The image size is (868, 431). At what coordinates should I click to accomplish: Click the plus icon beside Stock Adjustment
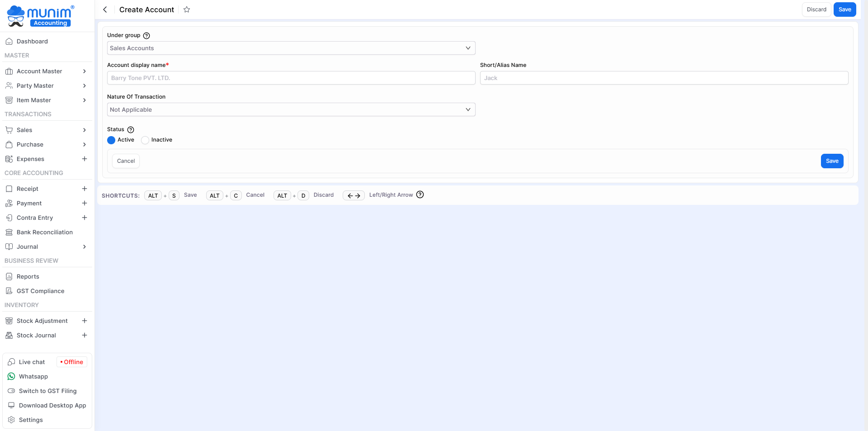coord(84,321)
